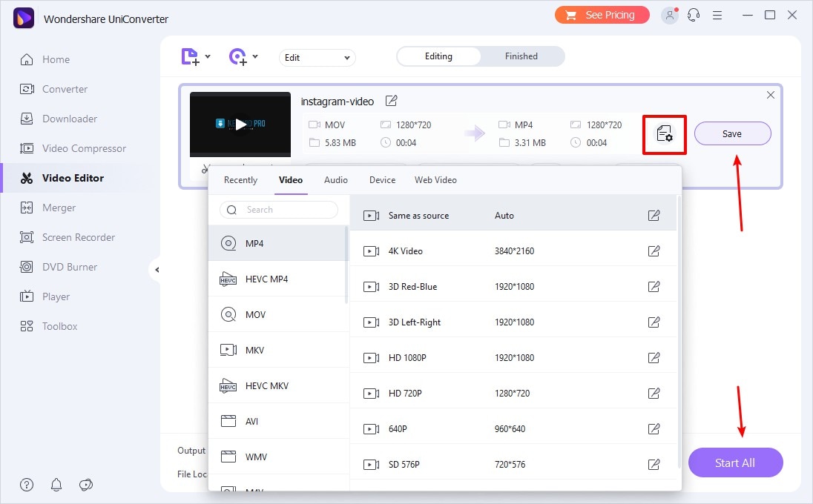This screenshot has height=504, width=813.
Task: Edit the HD 720P preset
Action: (654, 393)
